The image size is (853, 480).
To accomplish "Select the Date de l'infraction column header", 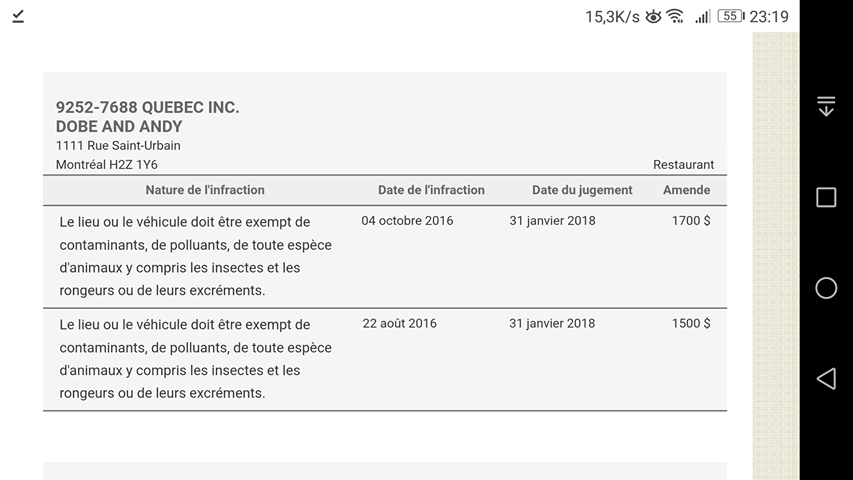I will 431,190.
